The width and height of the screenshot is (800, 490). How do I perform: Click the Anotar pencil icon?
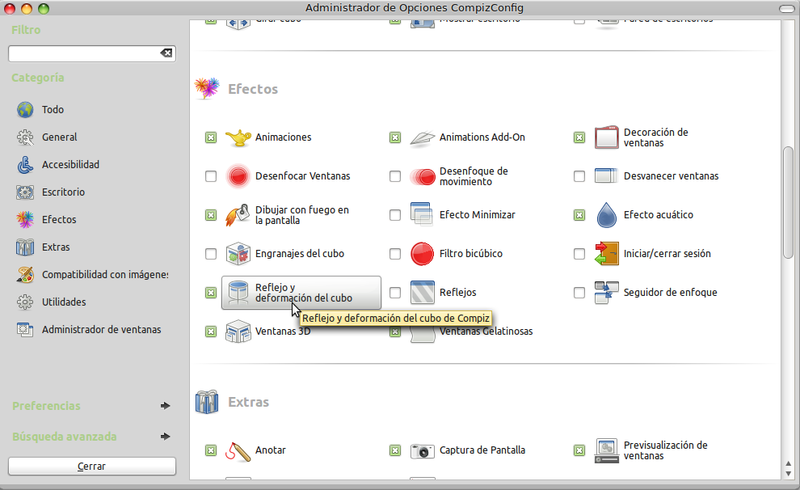pyautogui.click(x=238, y=451)
